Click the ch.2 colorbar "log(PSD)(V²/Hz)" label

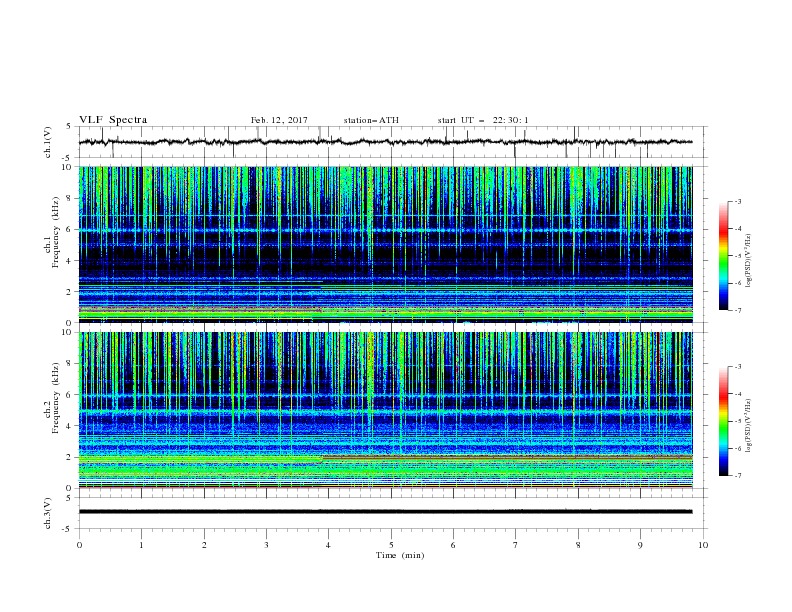point(748,426)
